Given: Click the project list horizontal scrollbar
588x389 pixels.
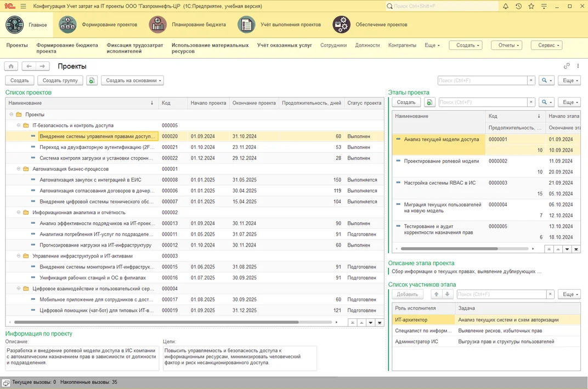Looking at the screenshot, I should pos(156,322).
